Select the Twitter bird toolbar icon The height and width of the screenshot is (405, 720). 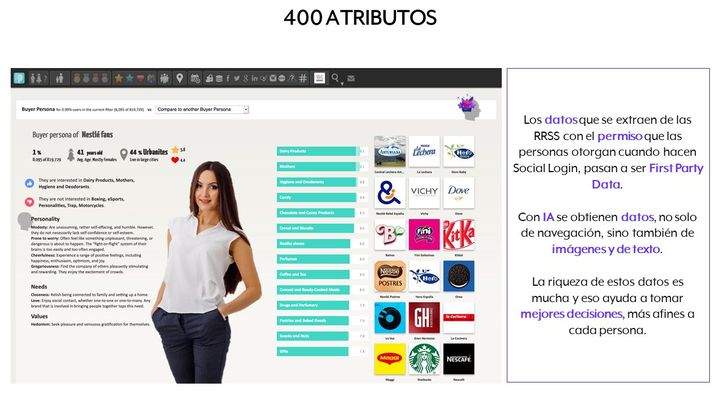[236, 79]
